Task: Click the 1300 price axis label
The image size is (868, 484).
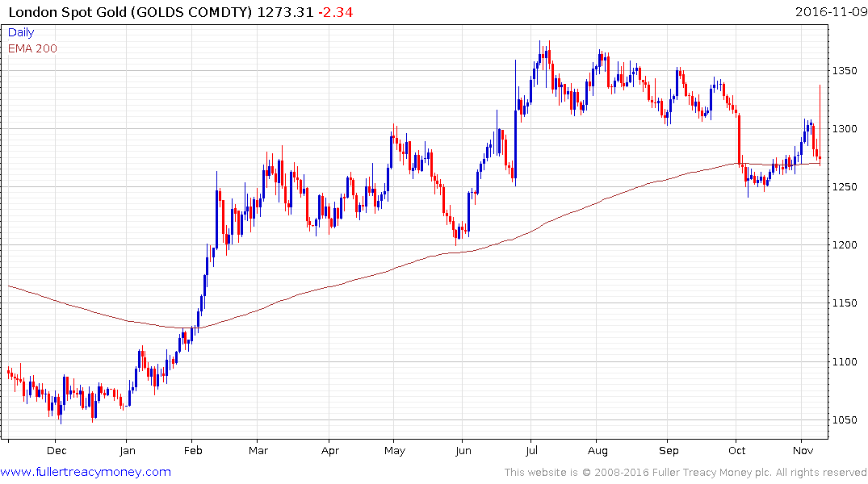Action: [845, 129]
